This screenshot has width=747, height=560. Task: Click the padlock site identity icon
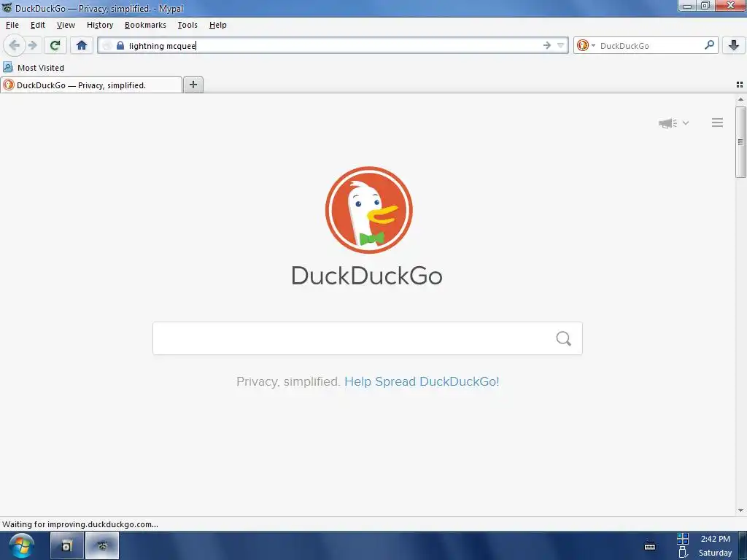pyautogui.click(x=120, y=45)
